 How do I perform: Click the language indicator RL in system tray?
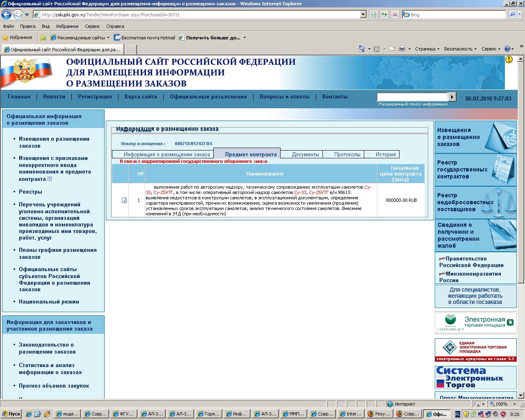458,414
